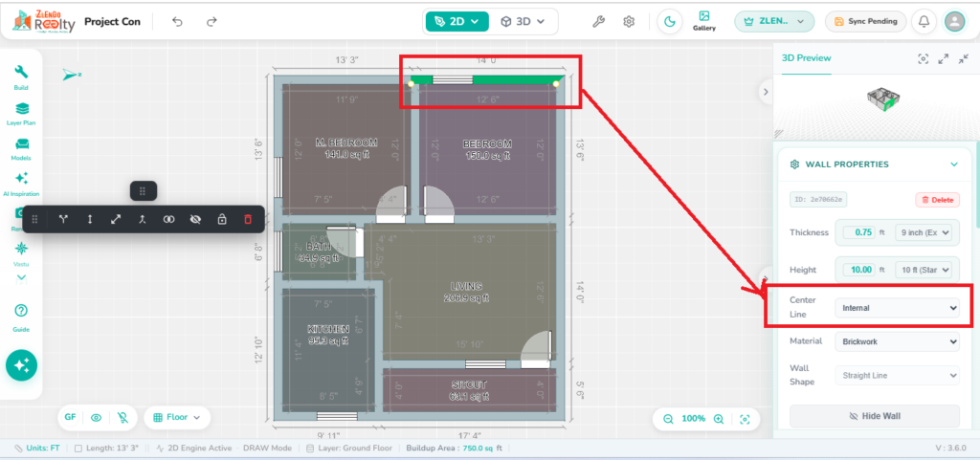The height and width of the screenshot is (460, 980).
Task: Click the north direction arrow indicator on canvas
Action: (71, 75)
